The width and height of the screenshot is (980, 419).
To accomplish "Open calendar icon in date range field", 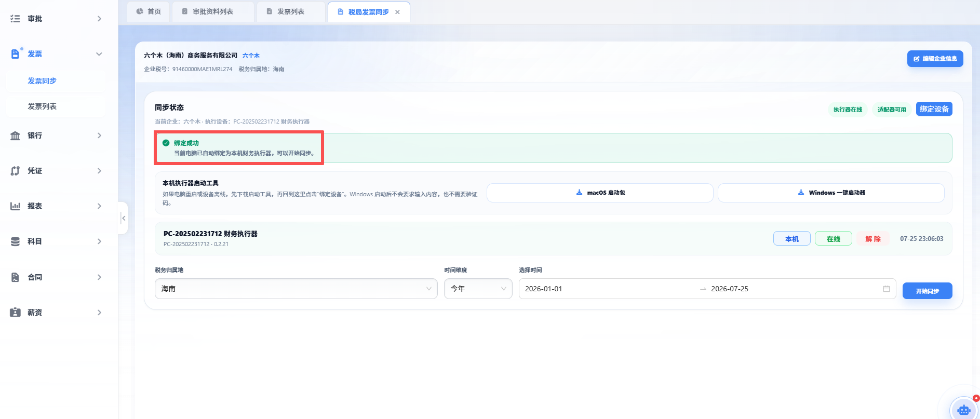I will coord(887,289).
